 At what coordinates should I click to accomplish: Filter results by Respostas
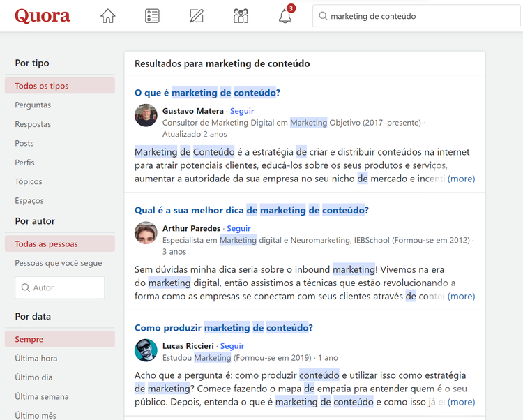tap(33, 124)
